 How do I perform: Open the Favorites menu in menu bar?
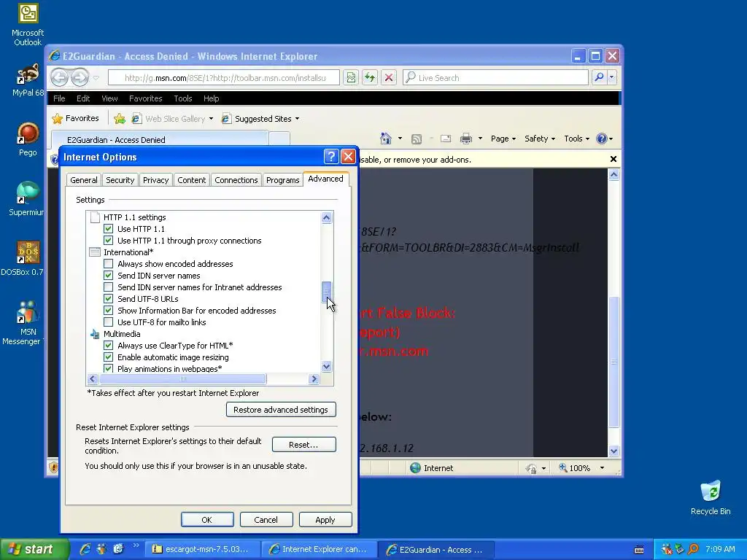coord(146,98)
